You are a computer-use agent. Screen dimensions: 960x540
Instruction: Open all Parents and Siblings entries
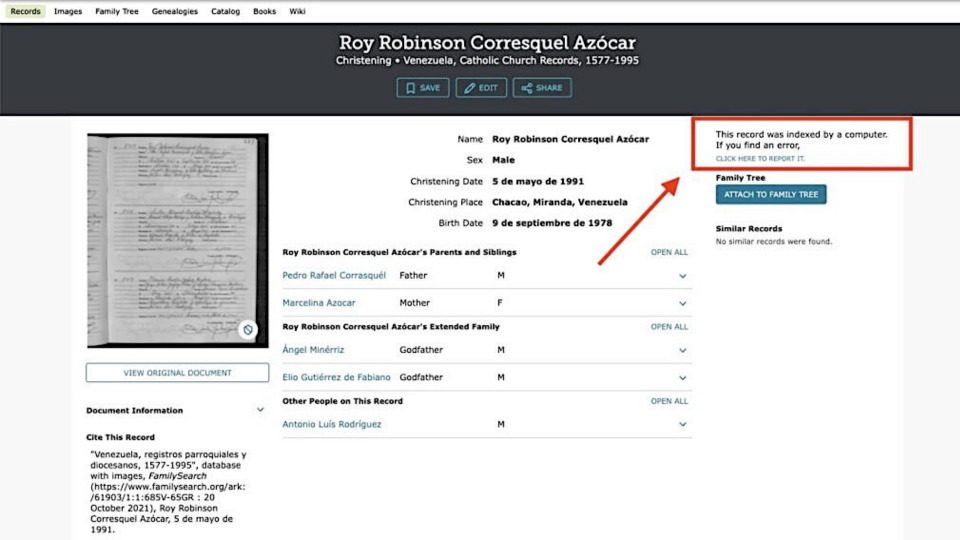tap(669, 253)
